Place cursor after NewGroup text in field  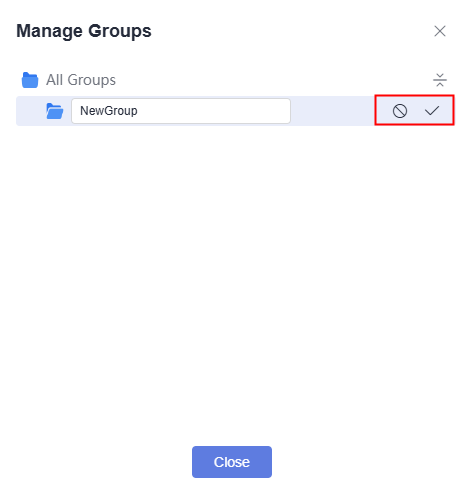(x=139, y=111)
